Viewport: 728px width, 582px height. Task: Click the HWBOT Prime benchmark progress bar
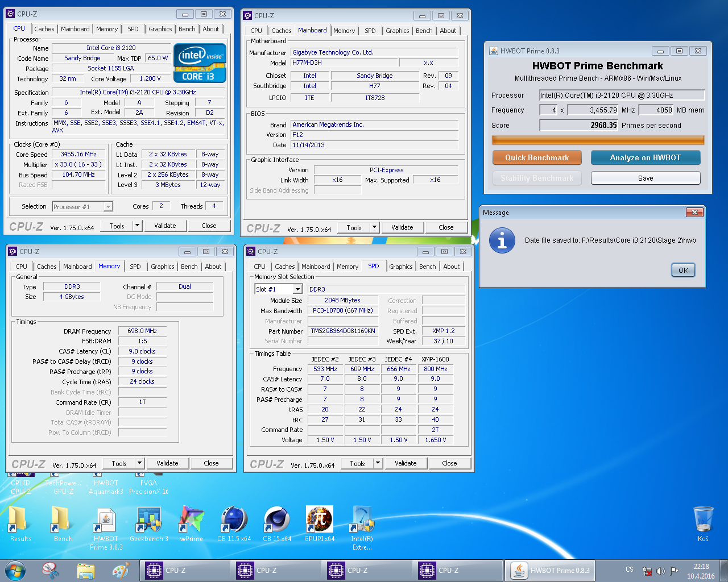pyautogui.click(x=598, y=140)
